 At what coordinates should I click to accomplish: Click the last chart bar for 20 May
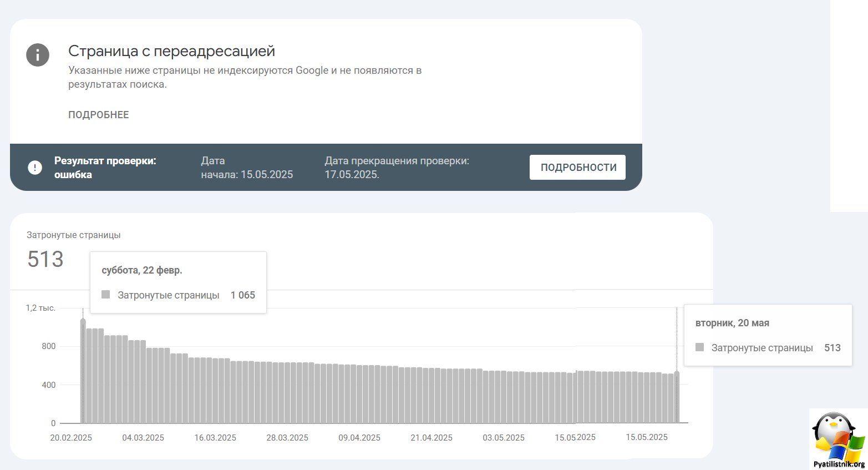pyautogui.click(x=677, y=398)
